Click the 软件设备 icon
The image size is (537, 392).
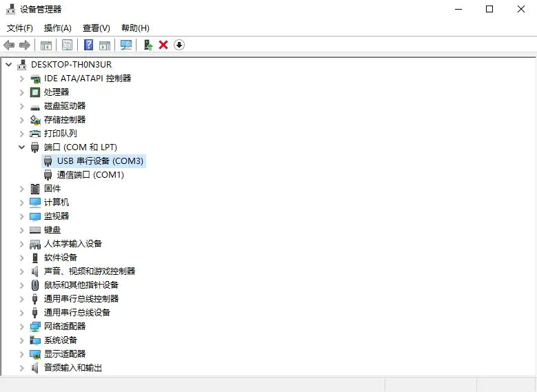point(35,258)
